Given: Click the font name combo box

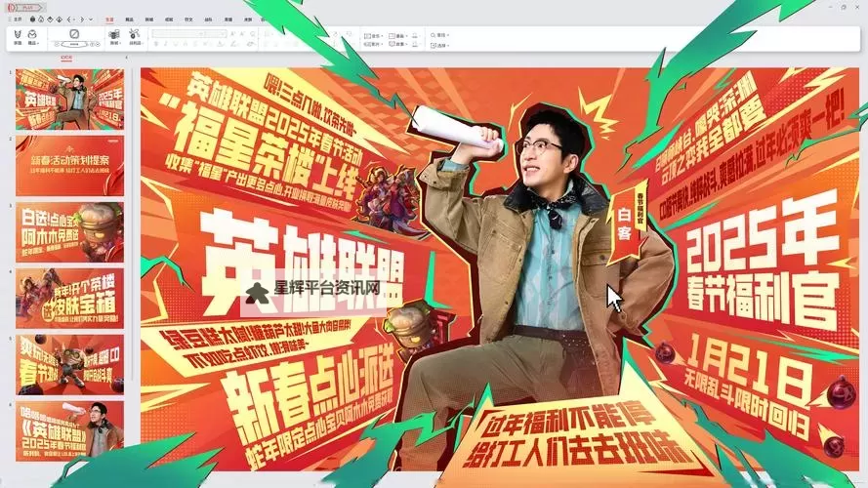Looking at the screenshot, I should point(177,34).
